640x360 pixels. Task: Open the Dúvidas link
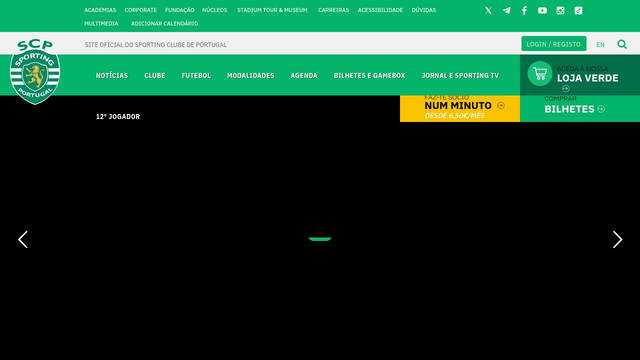(x=424, y=10)
